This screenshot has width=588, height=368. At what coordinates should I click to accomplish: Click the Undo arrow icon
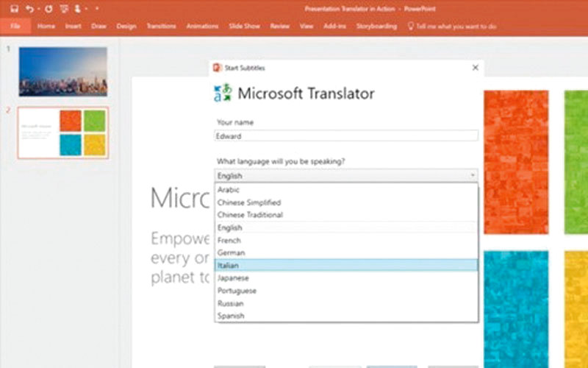30,9
